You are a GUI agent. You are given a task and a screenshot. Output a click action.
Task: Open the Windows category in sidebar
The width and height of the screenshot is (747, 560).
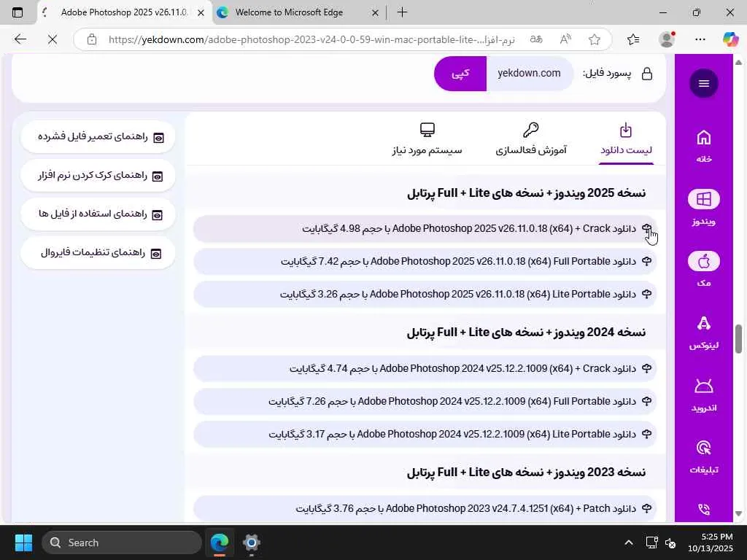click(x=704, y=208)
